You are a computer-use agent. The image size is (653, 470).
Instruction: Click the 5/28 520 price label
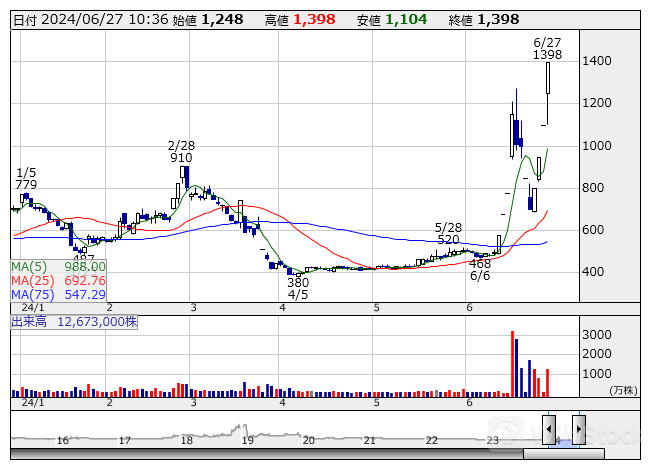pyautogui.click(x=448, y=234)
